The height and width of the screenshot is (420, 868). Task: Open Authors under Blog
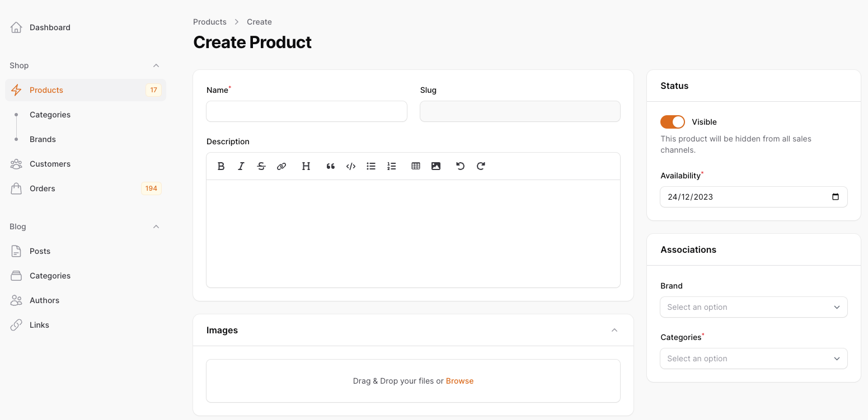point(86,300)
